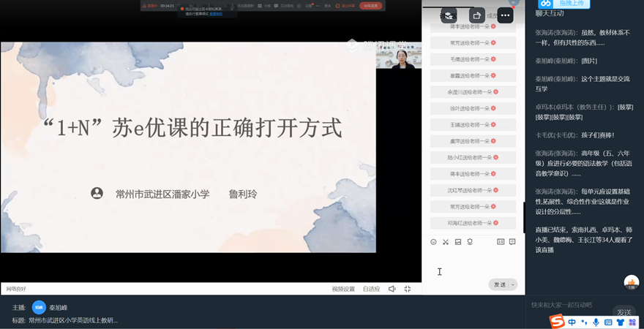644x329 pixels.
Task: Click the emoji smiley icon in chat toolbar
Action: pos(433,242)
